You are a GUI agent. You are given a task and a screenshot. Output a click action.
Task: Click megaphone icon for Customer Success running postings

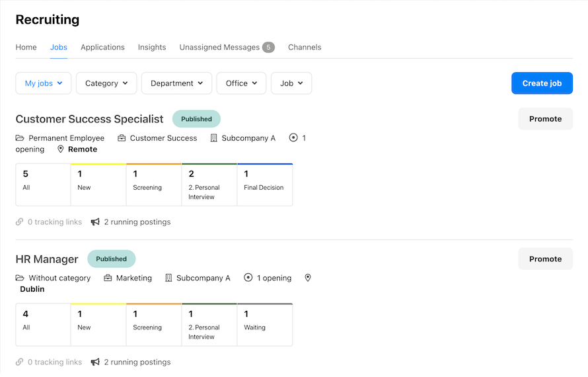(95, 222)
